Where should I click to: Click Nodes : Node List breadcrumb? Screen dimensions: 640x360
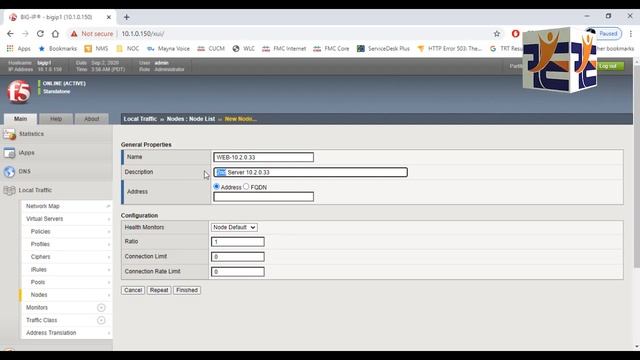click(x=191, y=119)
